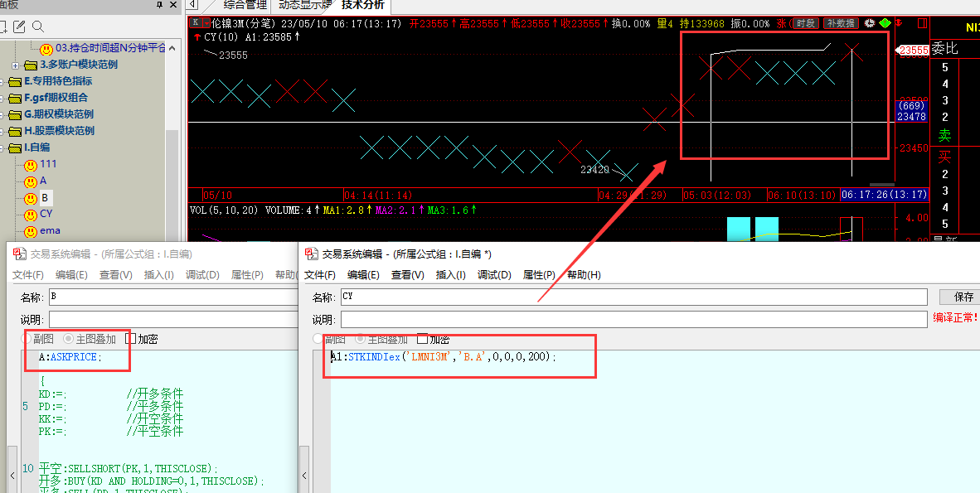Pin the left panel with the pushpin icon
This screenshot has height=493, width=980.
click(160, 5)
